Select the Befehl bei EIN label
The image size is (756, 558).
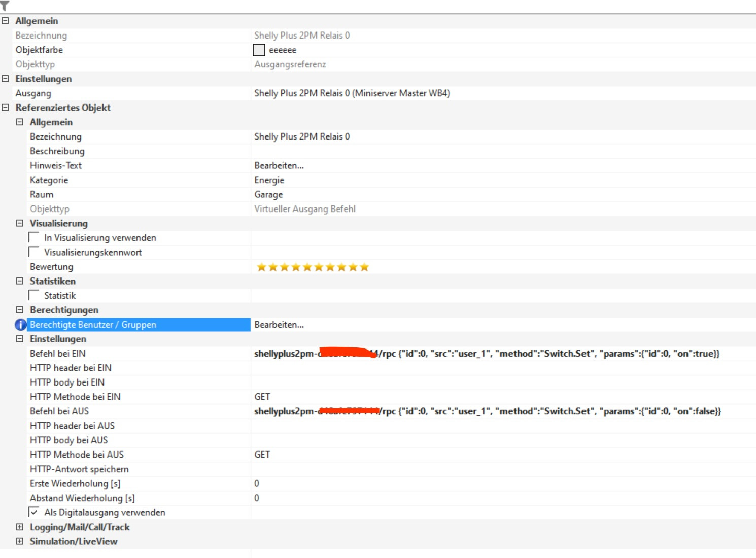pos(58,354)
